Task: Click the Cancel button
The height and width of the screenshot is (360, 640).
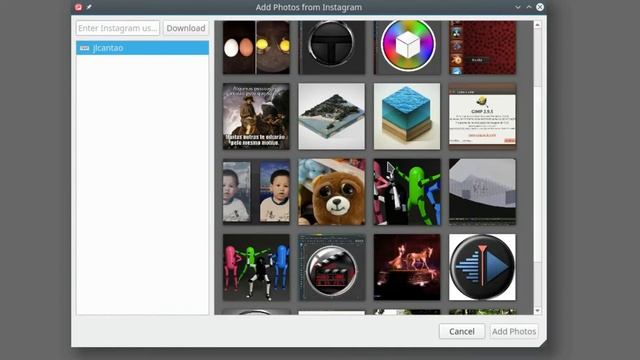Action: [x=462, y=331]
